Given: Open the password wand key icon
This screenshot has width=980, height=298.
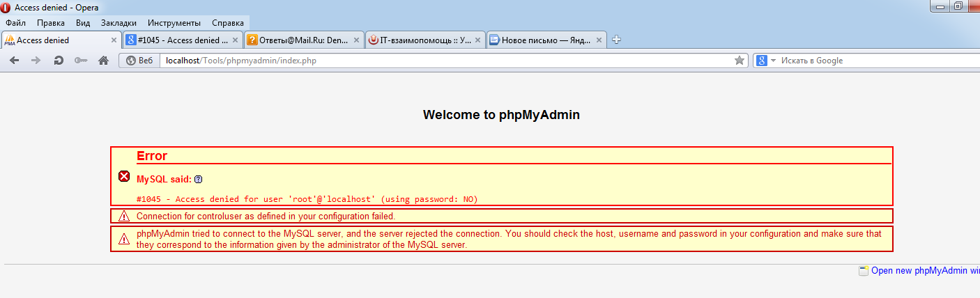Looking at the screenshot, I should [x=81, y=61].
